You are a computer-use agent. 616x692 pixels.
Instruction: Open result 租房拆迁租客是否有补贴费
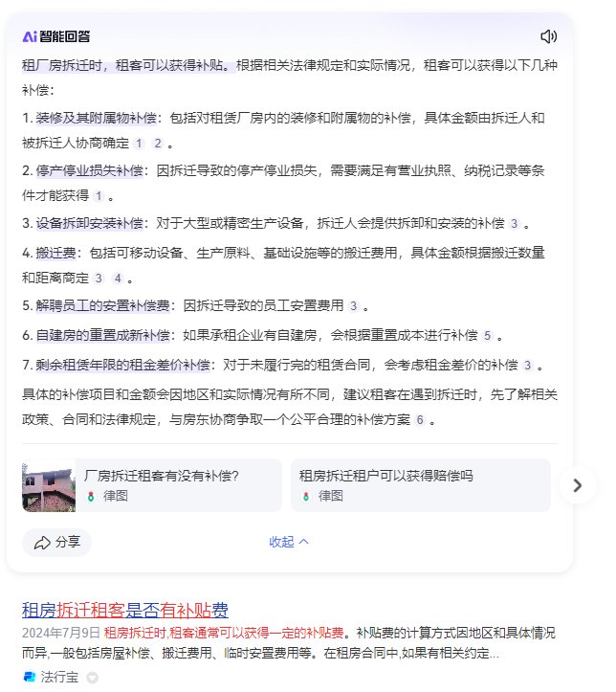pos(125,611)
